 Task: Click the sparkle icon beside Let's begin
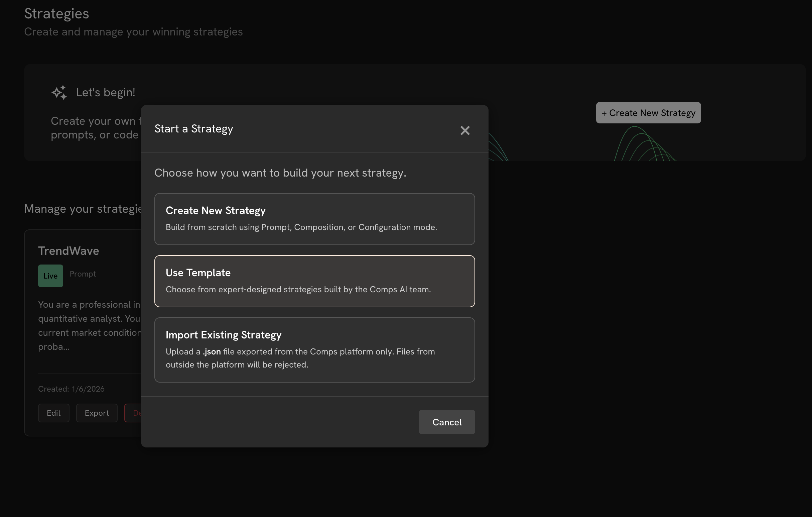click(59, 93)
